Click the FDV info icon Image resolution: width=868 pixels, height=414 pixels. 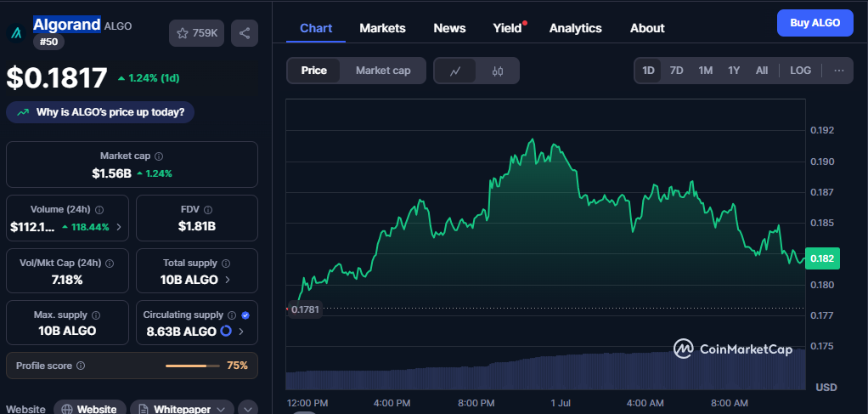[207, 209]
